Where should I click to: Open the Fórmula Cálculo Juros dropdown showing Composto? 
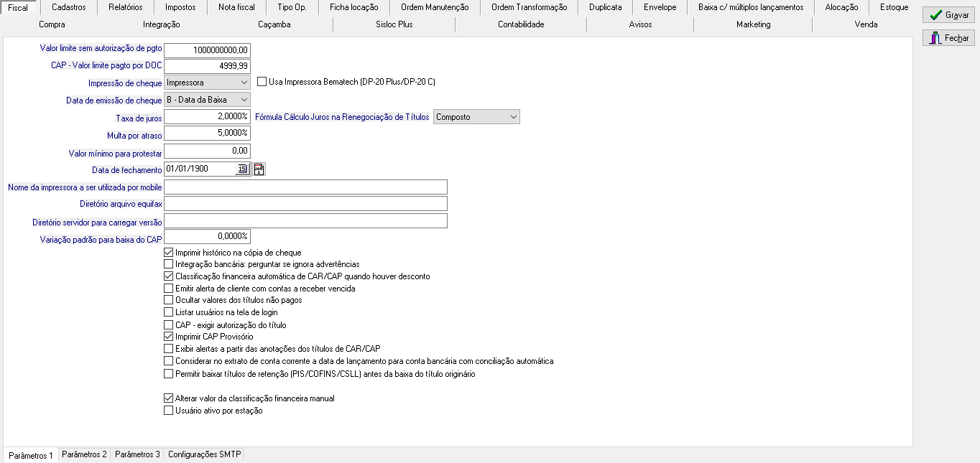tap(476, 117)
